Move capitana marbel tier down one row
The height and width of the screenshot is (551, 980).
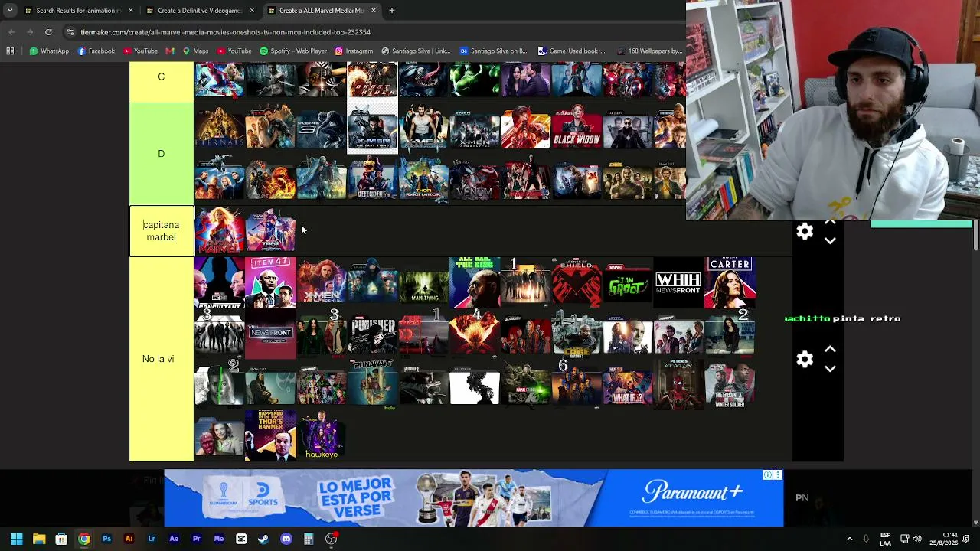coord(830,241)
